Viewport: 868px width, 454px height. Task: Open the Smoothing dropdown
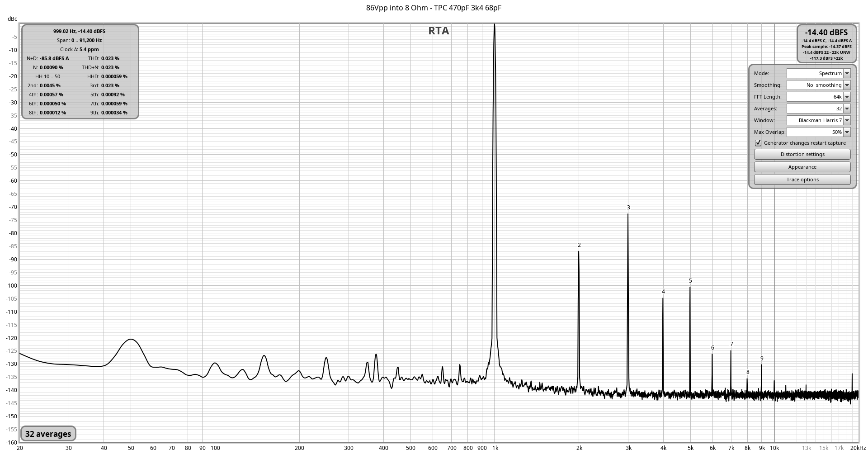(847, 85)
